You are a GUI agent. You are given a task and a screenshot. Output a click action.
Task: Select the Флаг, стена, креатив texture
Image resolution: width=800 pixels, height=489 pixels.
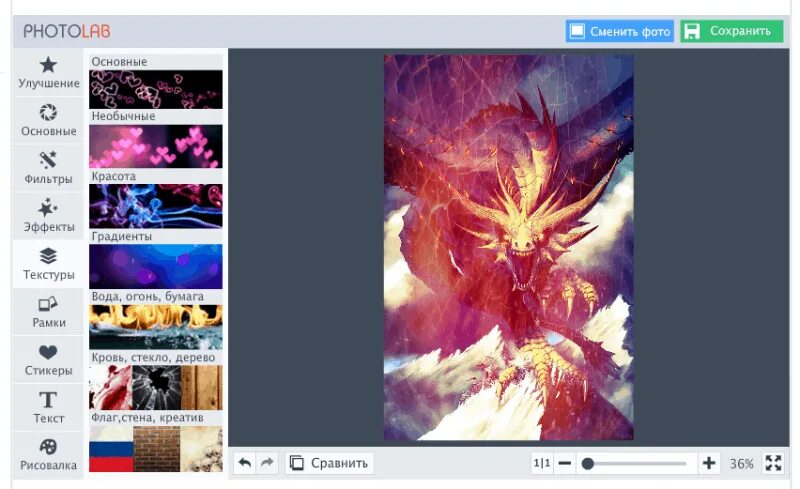[x=156, y=449]
